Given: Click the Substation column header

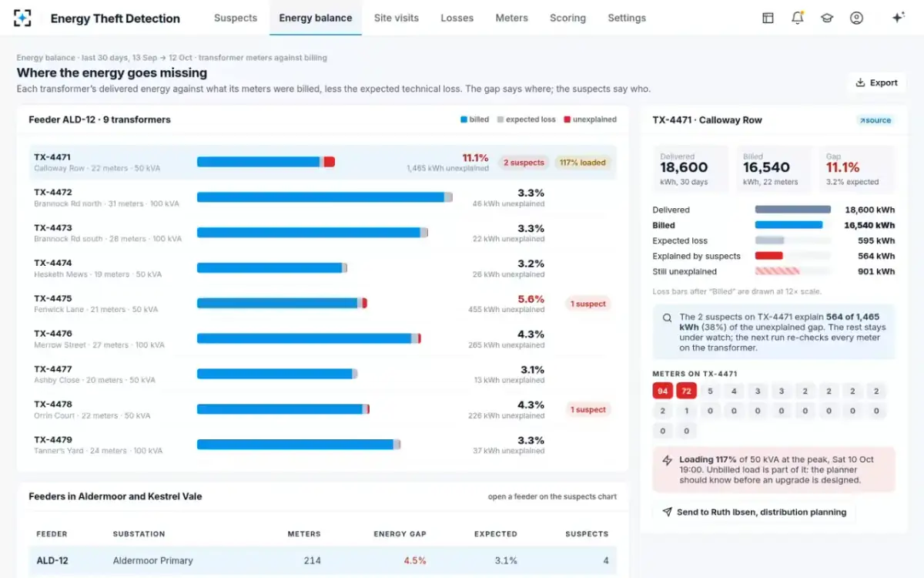Looking at the screenshot, I should coord(139,533).
